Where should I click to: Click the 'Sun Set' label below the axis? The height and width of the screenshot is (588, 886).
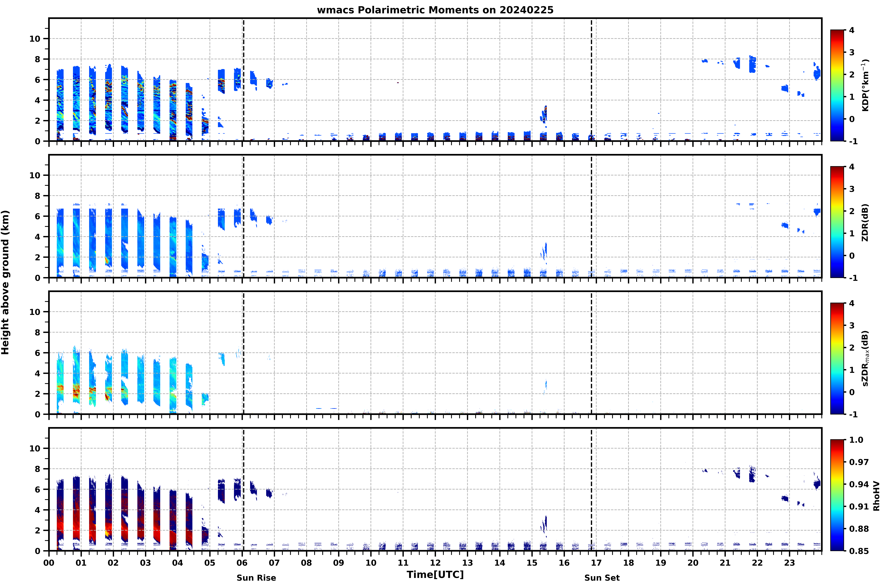click(x=602, y=578)
